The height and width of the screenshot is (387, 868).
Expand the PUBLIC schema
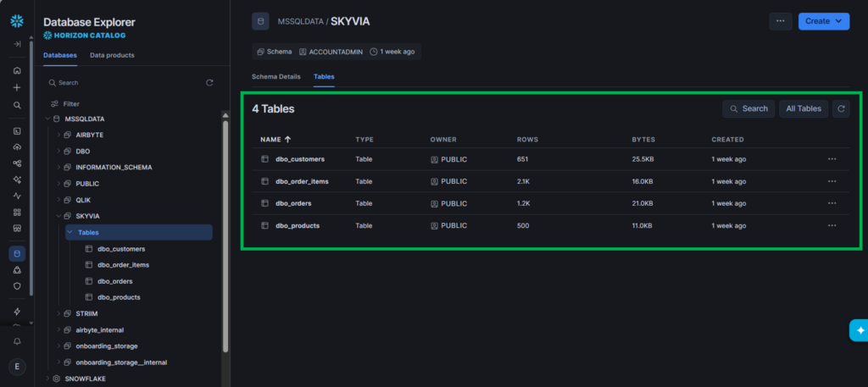[58, 184]
